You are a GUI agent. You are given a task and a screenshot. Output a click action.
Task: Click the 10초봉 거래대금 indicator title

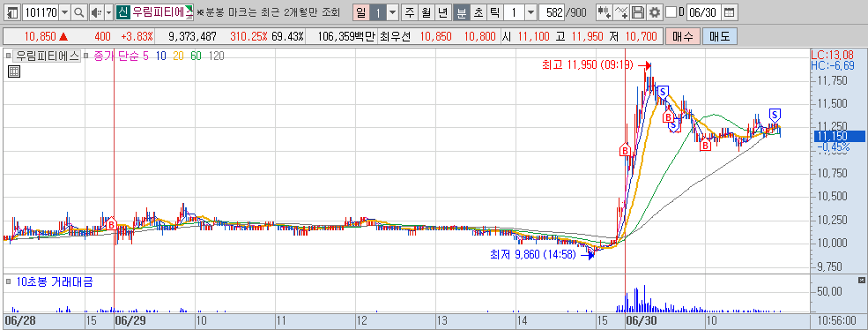point(54,281)
